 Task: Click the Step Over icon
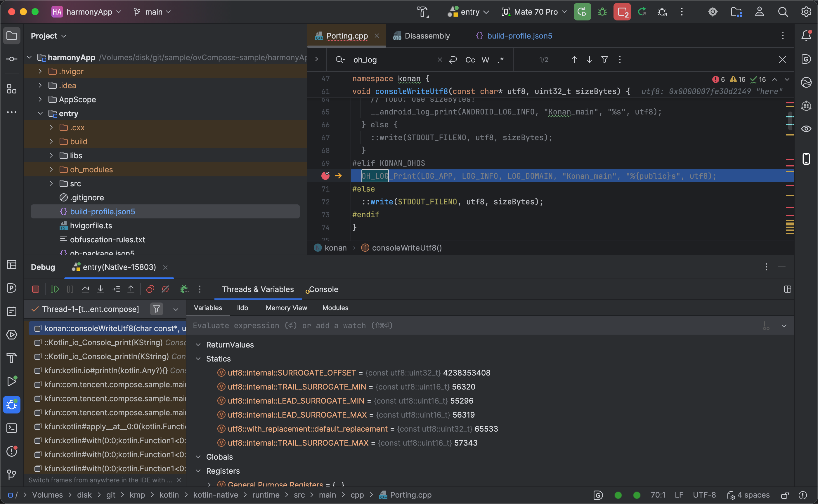[x=85, y=289]
